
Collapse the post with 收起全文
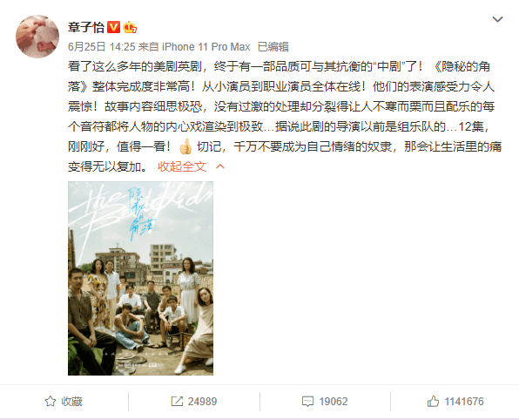[x=182, y=166]
